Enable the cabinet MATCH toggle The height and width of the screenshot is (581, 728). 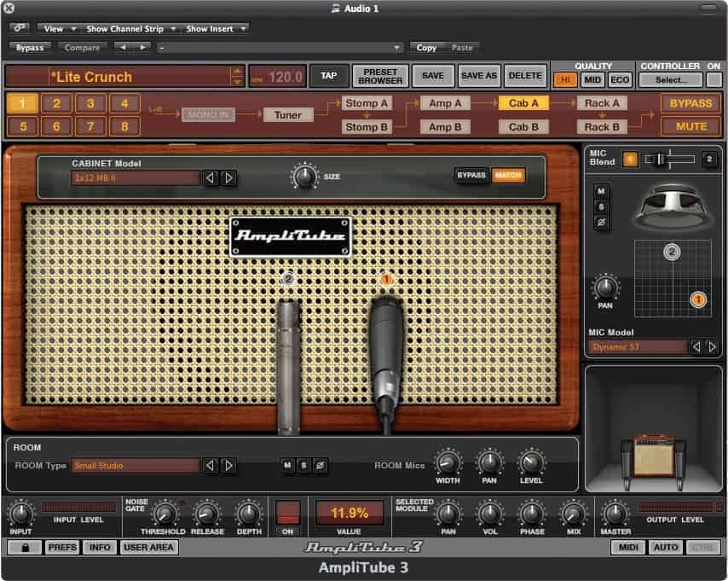pos(508,175)
